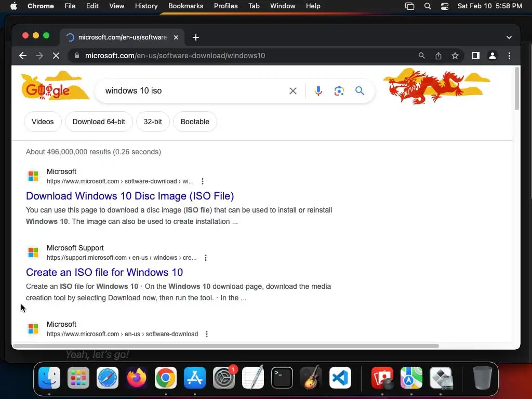Open App Store from the Dock
The width and height of the screenshot is (532, 399).
tap(195, 378)
